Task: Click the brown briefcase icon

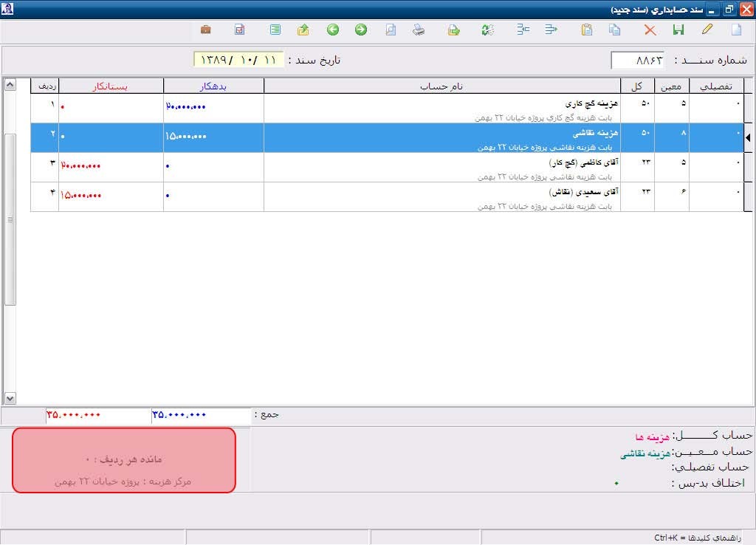Action: coord(206,30)
